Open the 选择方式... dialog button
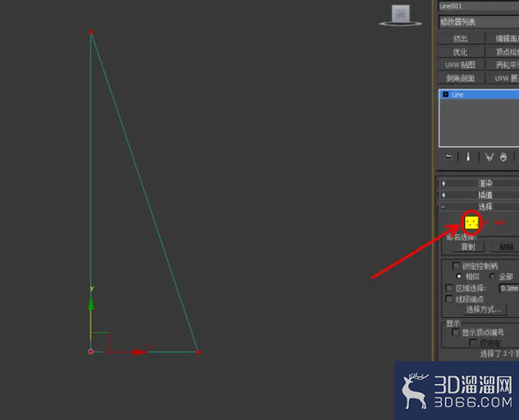Viewport: 519px width, 420px height. pos(483,310)
